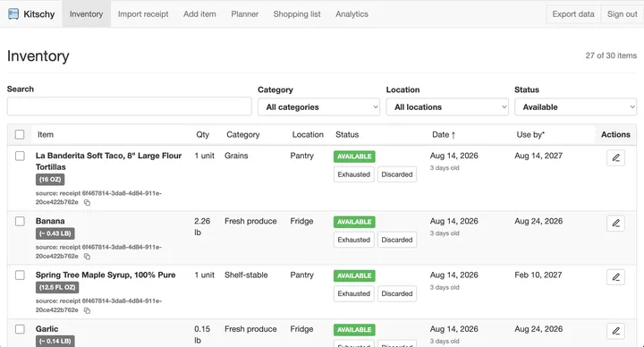Mark Banana as Exhausted

[x=353, y=240]
